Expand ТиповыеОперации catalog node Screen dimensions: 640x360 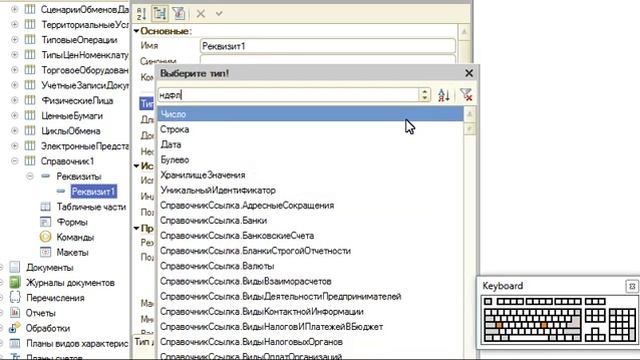15,40
